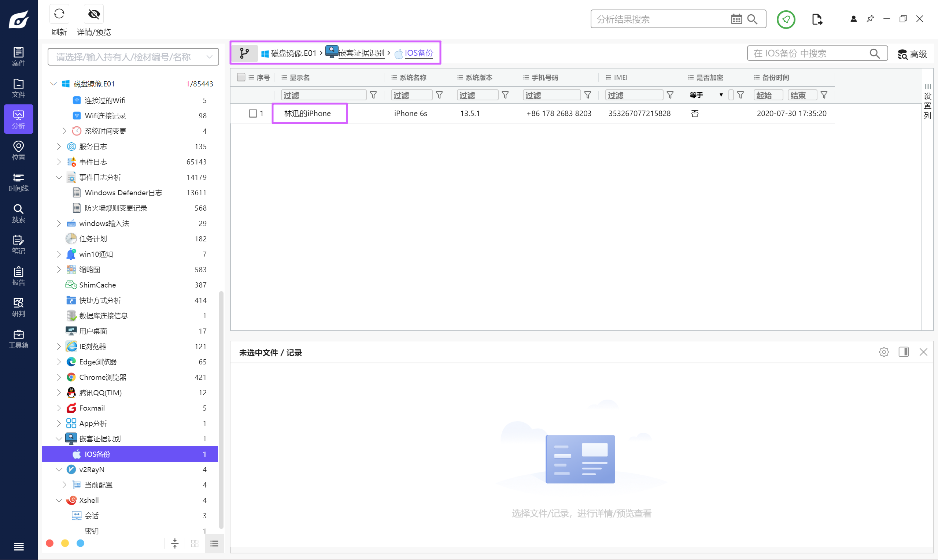Switch tree to grid view icon

coord(195,544)
